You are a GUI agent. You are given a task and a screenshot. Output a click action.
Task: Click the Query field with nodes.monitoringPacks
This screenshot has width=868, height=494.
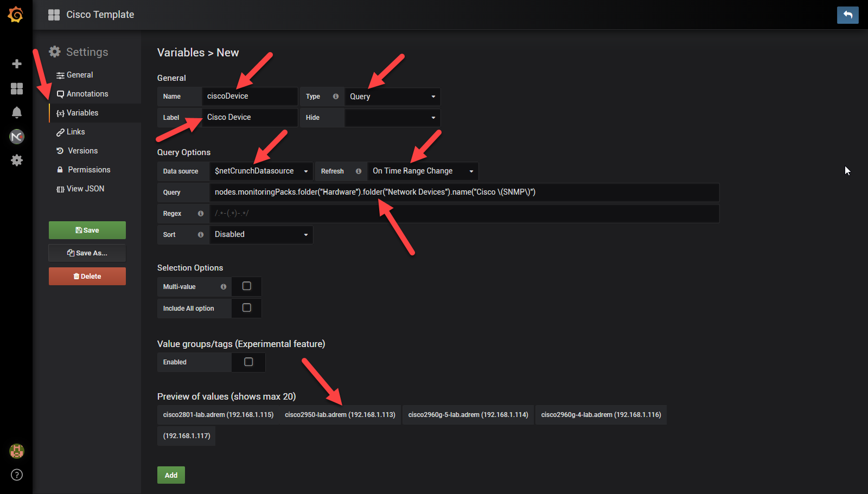pyautogui.click(x=464, y=193)
